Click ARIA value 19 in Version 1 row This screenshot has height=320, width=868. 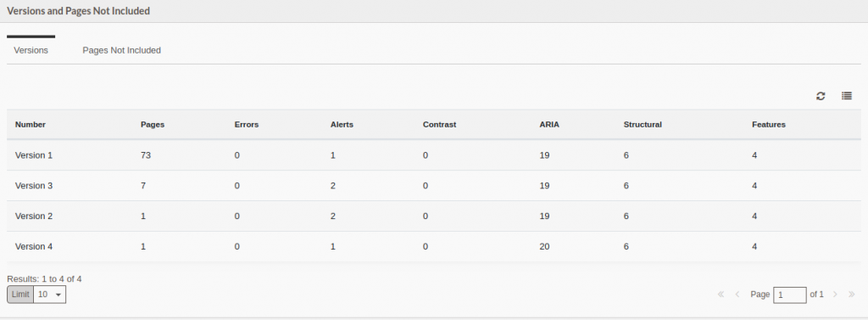coord(544,155)
